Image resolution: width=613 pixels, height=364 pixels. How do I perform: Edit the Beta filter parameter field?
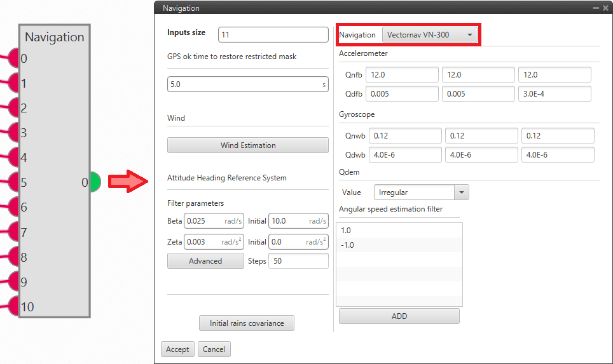click(203, 221)
